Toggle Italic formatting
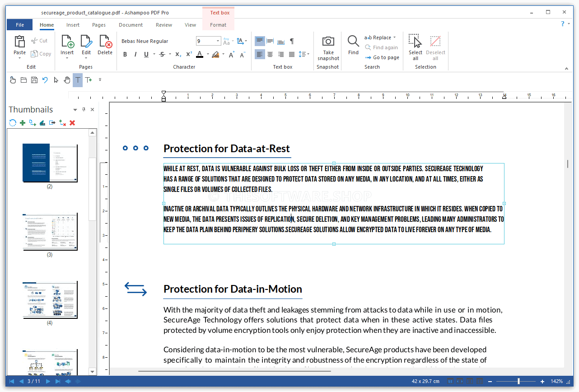 (135, 55)
